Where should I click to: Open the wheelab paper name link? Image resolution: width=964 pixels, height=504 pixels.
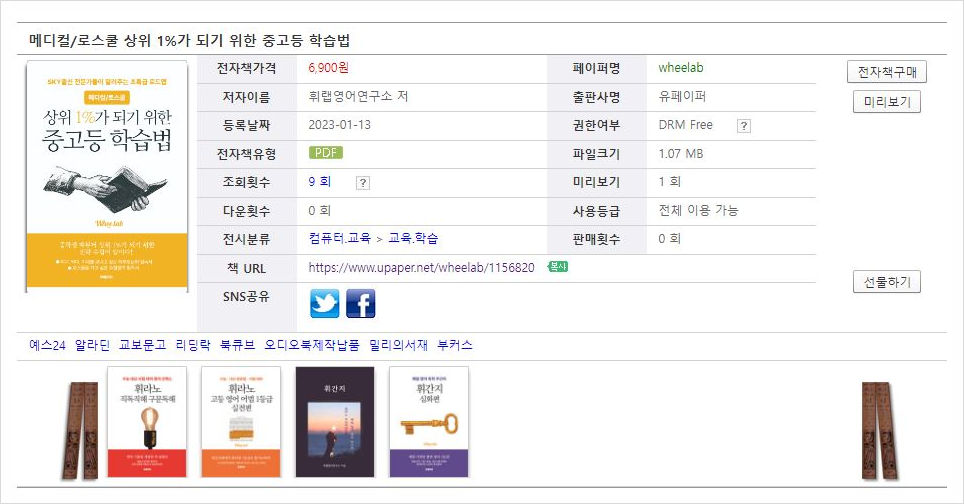[x=681, y=69]
